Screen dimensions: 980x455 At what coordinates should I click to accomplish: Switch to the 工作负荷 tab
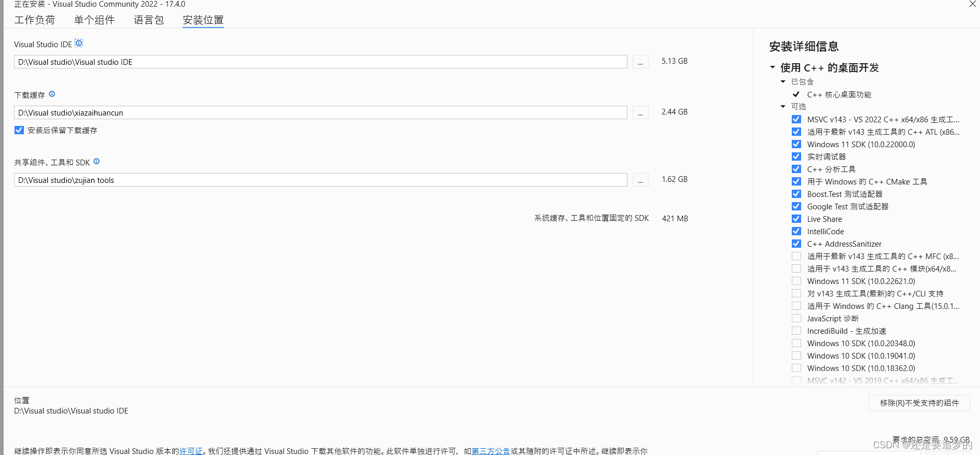[35, 20]
